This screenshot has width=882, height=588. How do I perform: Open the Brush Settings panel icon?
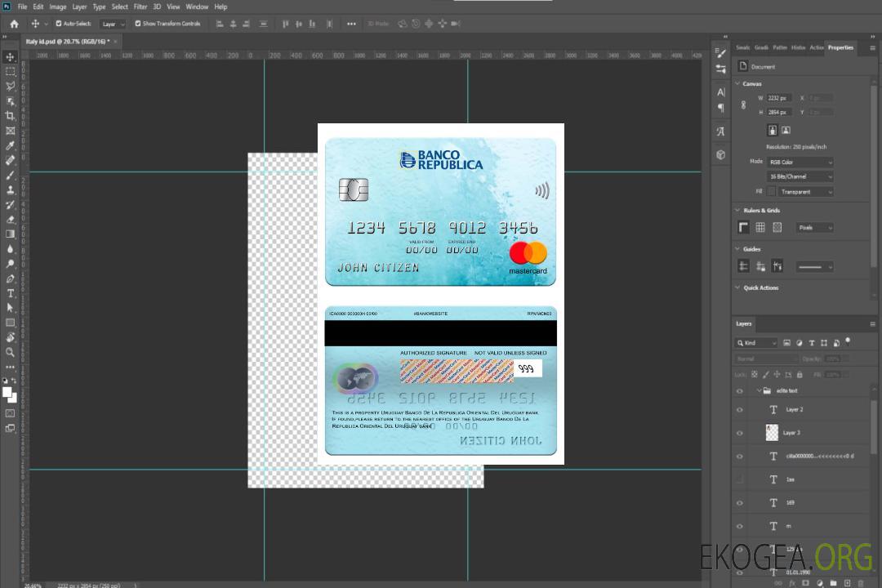pos(720,53)
